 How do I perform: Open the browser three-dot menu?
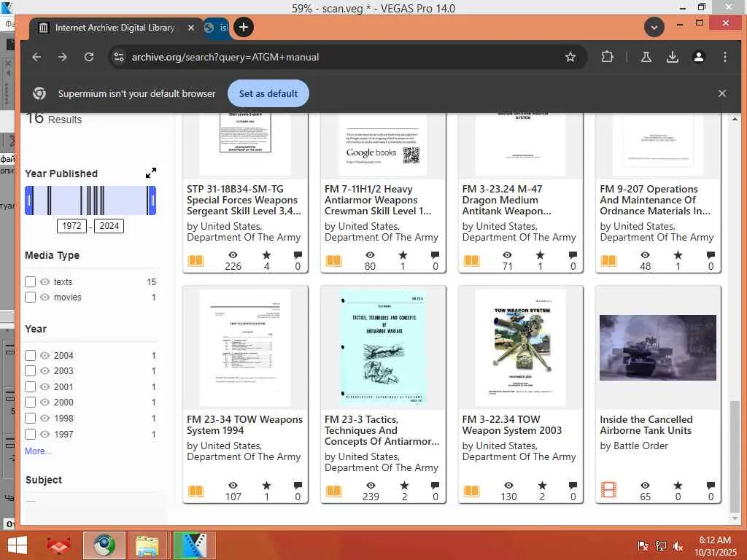coord(724,57)
